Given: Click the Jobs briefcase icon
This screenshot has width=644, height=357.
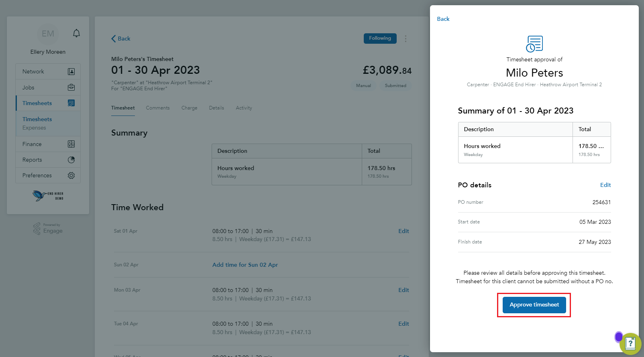Looking at the screenshot, I should click(x=71, y=87).
